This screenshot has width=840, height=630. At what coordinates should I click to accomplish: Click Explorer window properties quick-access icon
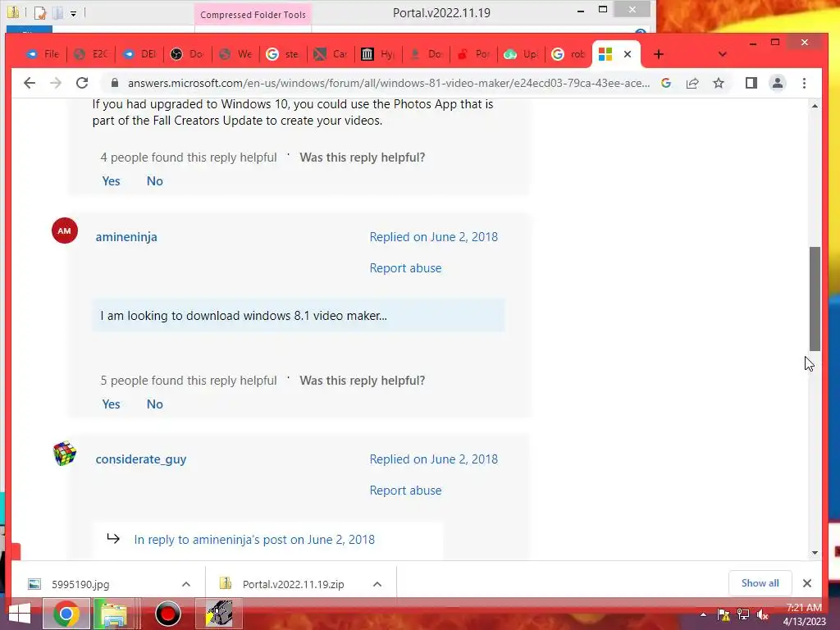tap(40, 12)
